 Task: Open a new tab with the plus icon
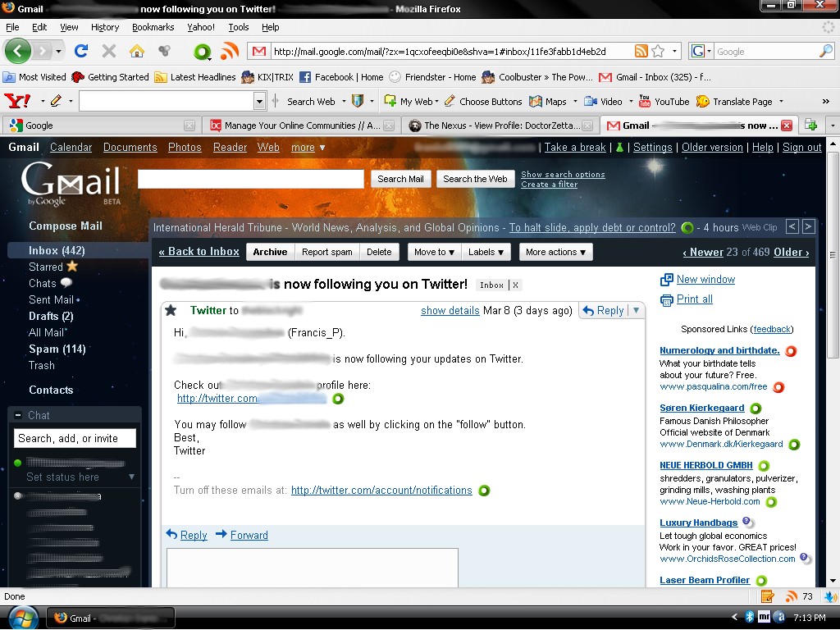(x=811, y=125)
